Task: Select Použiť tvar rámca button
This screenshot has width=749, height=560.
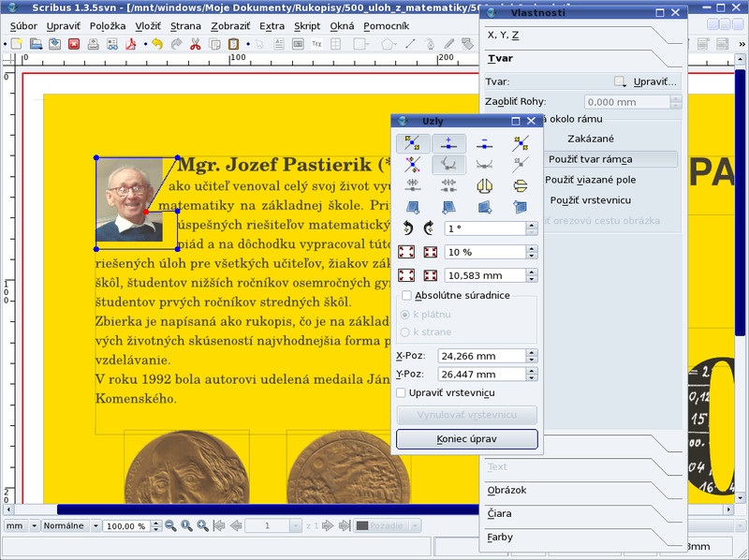Action: coord(590,159)
